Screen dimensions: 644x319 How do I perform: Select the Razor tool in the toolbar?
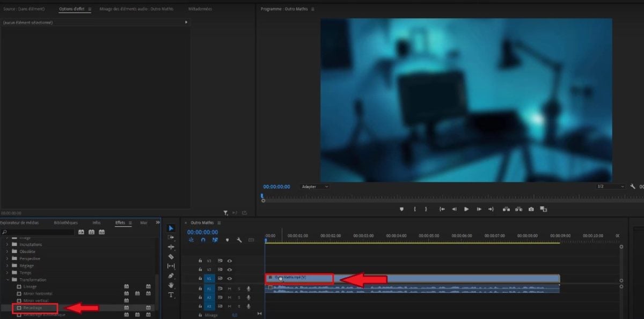(x=171, y=257)
